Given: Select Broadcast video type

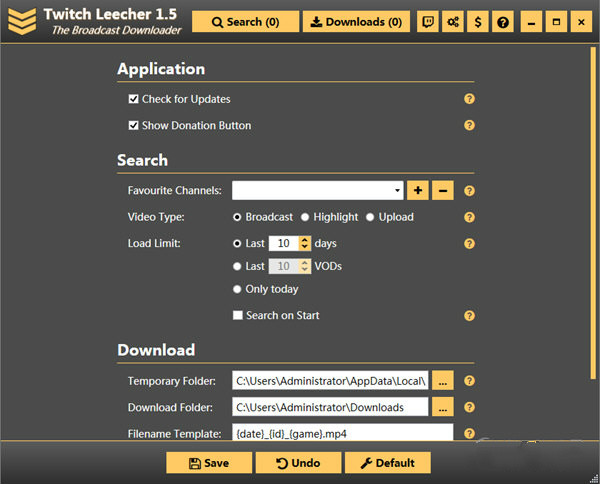Looking at the screenshot, I should point(237,217).
